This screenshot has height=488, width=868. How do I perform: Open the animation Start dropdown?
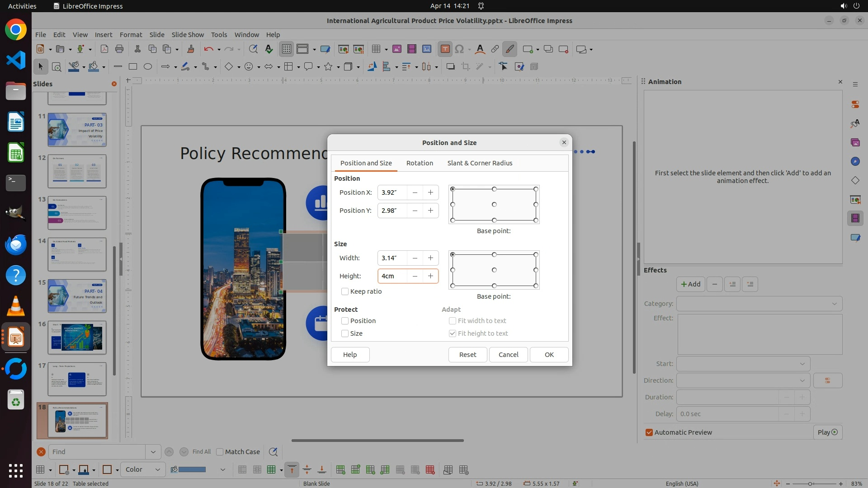coord(743,364)
